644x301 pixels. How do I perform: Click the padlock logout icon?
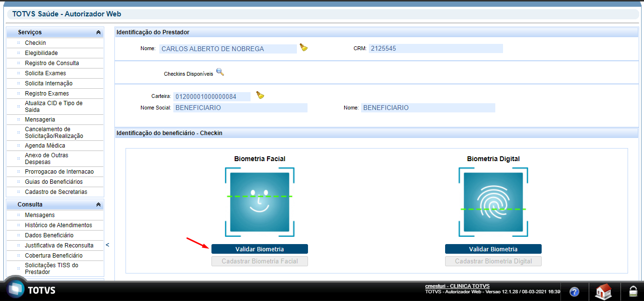[632, 291]
